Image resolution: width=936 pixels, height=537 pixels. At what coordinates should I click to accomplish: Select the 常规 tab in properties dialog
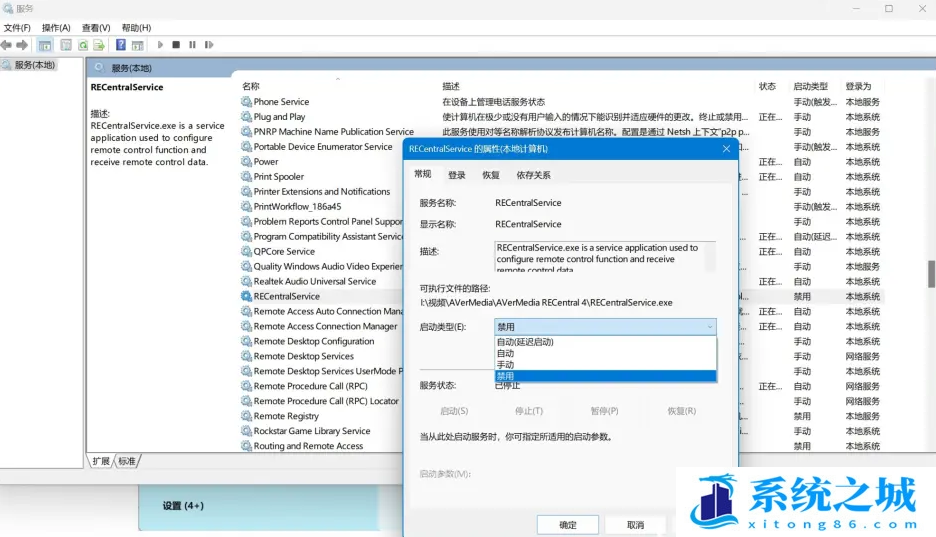click(423, 174)
